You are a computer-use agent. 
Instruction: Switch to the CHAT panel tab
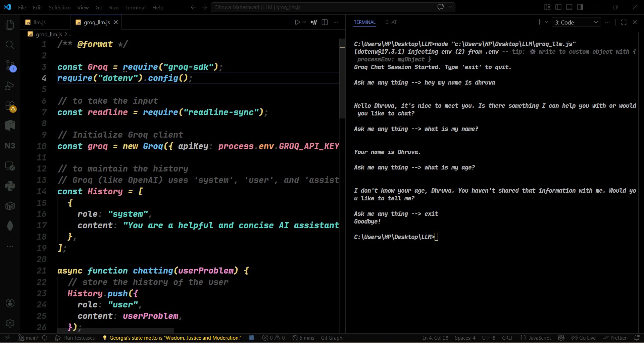[x=391, y=22]
